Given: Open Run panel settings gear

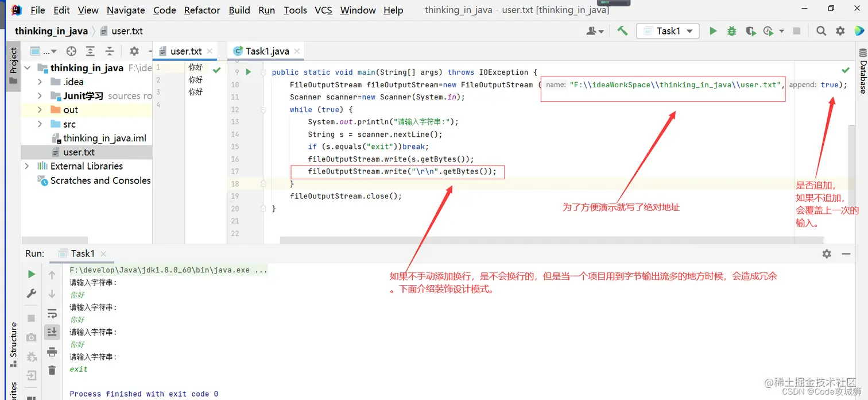Looking at the screenshot, I should [827, 253].
